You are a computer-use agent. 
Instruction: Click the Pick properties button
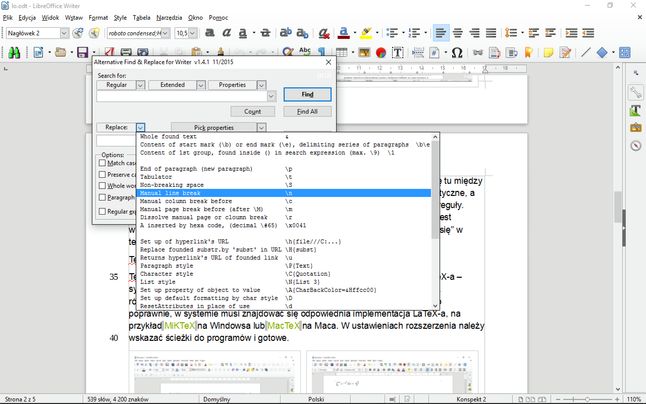pos(214,127)
